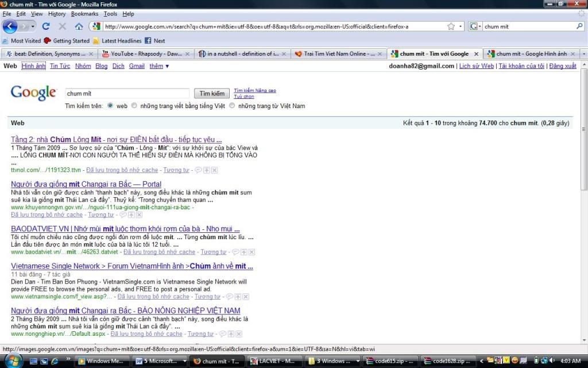The height and width of the screenshot is (368, 588).
Task: Open the volume control in system tray
Action: point(551,361)
